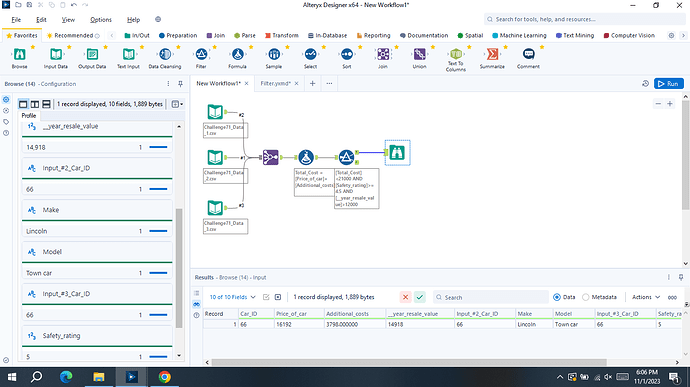This screenshot has width=690, height=387.
Task: Select the Browse tool in Favorites palette
Action: coord(19,55)
